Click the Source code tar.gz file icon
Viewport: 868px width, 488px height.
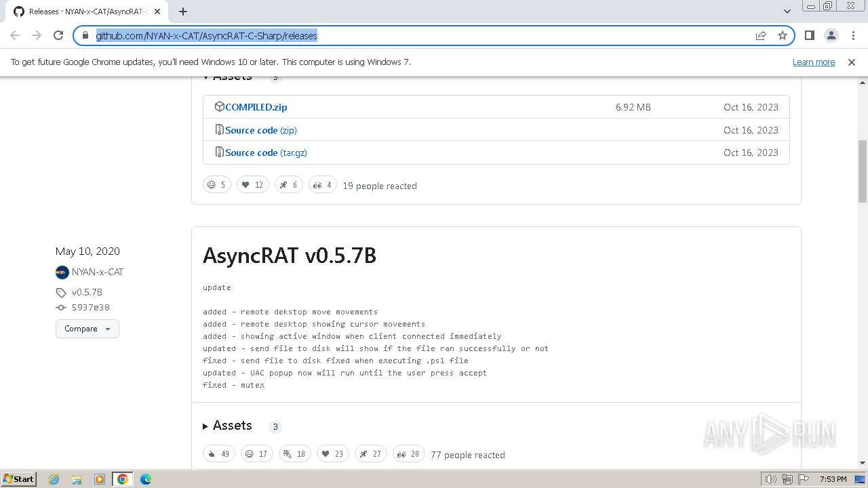click(x=219, y=152)
